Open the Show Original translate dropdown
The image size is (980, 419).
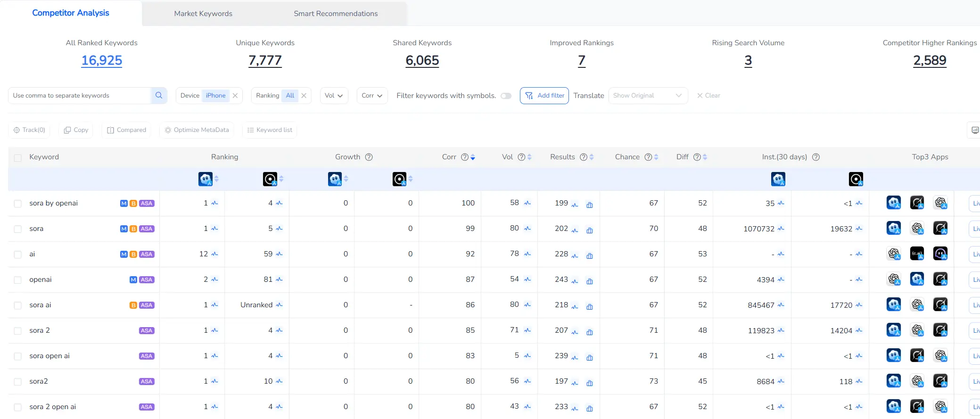(647, 95)
